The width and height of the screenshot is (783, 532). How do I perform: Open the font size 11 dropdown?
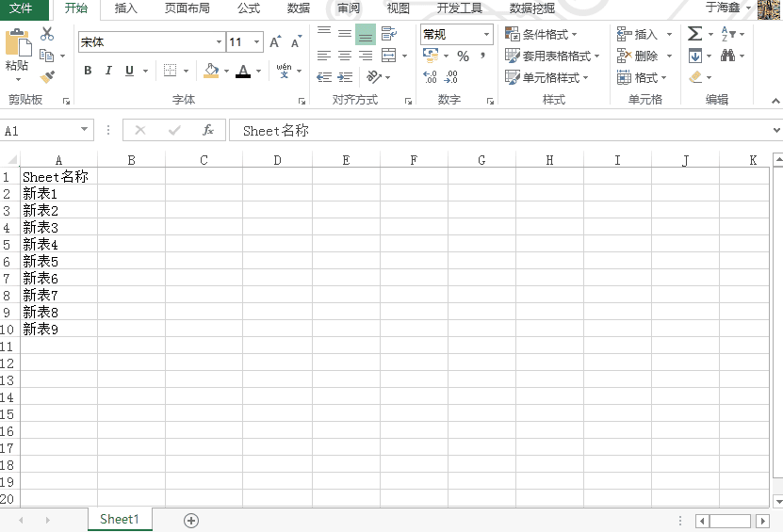(256, 42)
